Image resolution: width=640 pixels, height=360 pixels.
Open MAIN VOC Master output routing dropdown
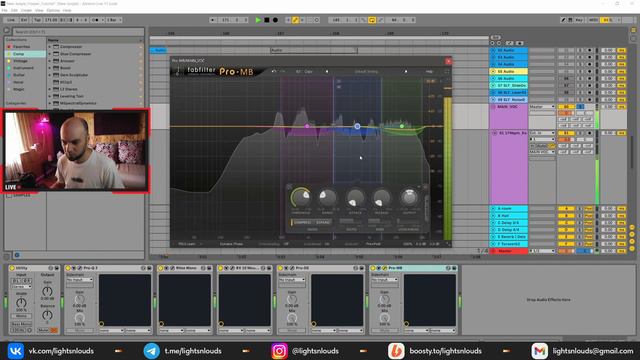542,107
